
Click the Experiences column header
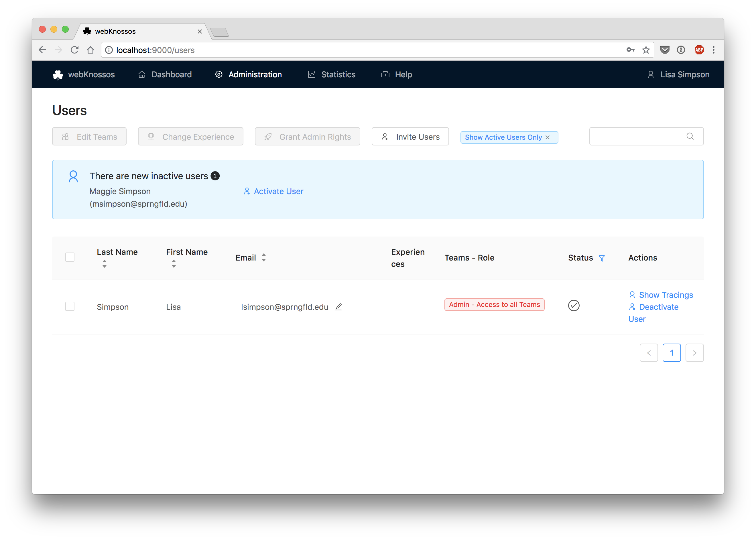(408, 258)
